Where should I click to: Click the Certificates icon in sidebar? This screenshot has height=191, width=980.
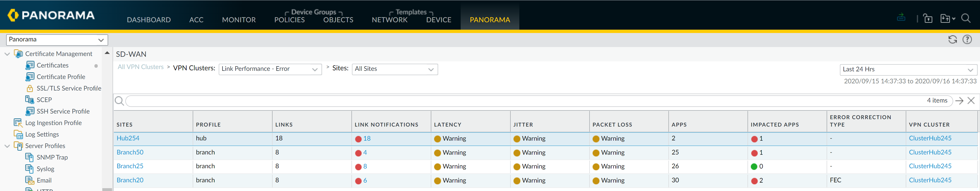[30, 65]
